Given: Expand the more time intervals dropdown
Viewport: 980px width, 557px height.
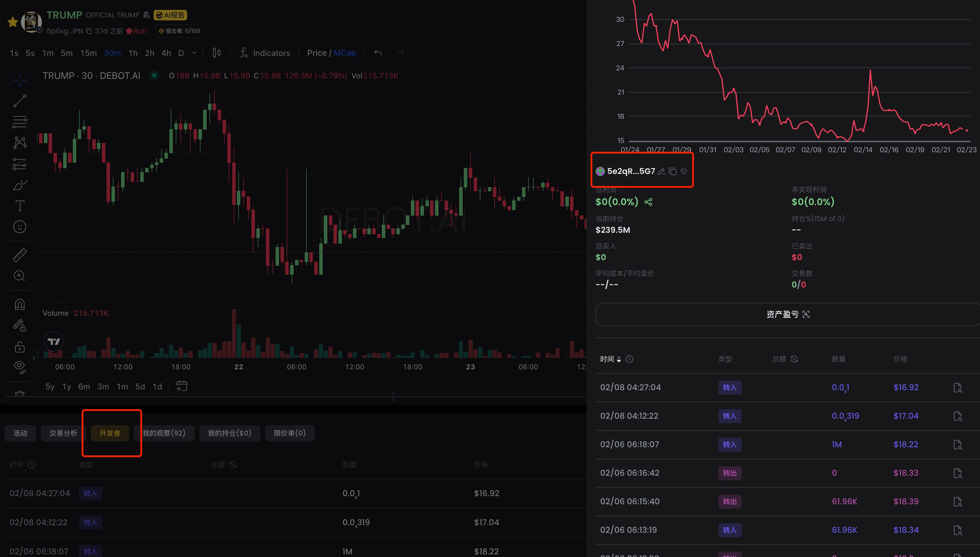Looking at the screenshot, I should coord(194,53).
